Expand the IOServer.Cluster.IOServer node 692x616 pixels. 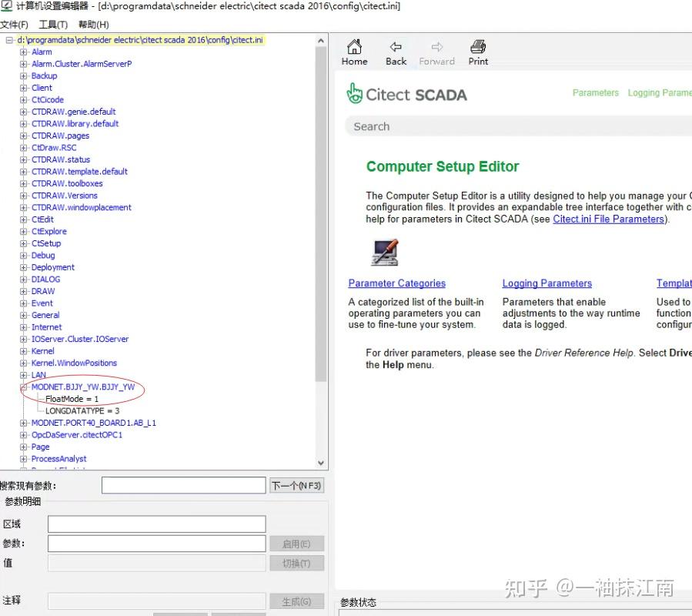pyautogui.click(x=23, y=339)
